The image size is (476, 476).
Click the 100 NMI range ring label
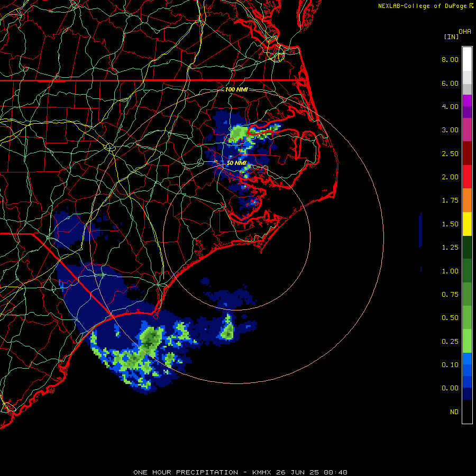point(236,89)
